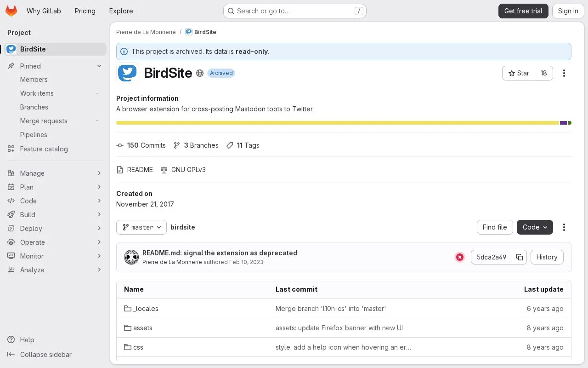Click the purple languages bar segment
The height and width of the screenshot is (368, 588).
point(563,123)
